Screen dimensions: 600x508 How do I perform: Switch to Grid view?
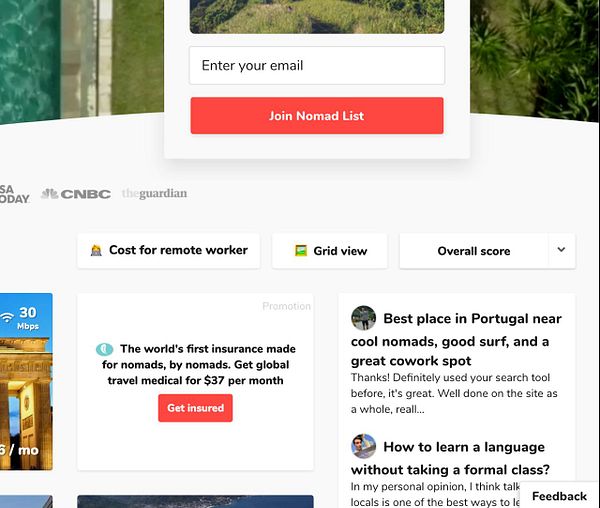pyautogui.click(x=329, y=251)
